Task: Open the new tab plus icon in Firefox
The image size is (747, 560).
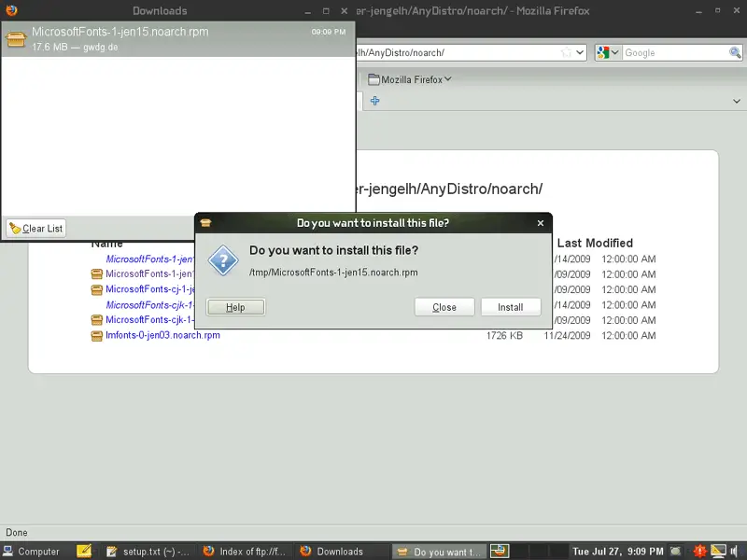Action: (x=375, y=101)
